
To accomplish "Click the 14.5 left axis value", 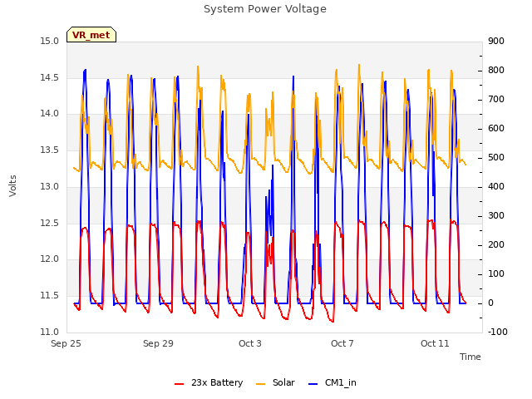I will (50, 77).
